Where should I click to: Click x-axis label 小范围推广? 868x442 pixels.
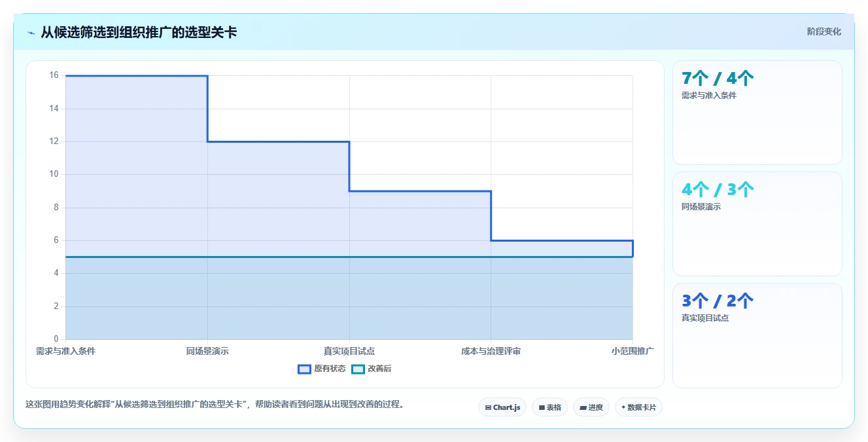coord(633,351)
